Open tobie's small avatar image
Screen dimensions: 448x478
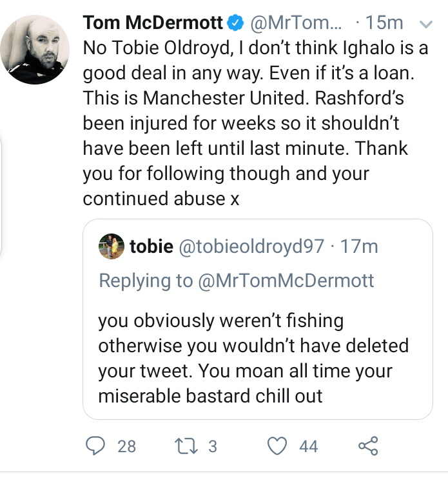pos(113,246)
